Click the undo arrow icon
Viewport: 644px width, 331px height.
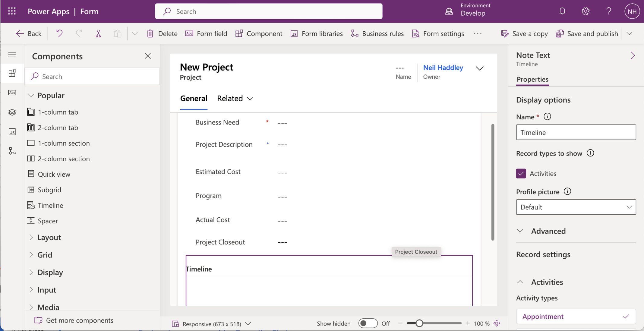click(59, 33)
